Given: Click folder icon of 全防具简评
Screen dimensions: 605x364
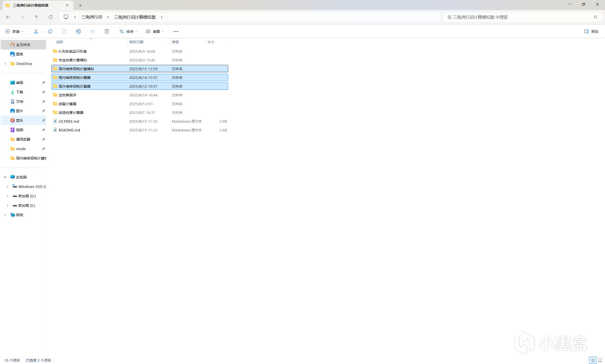Looking at the screenshot, I should click(55, 95).
